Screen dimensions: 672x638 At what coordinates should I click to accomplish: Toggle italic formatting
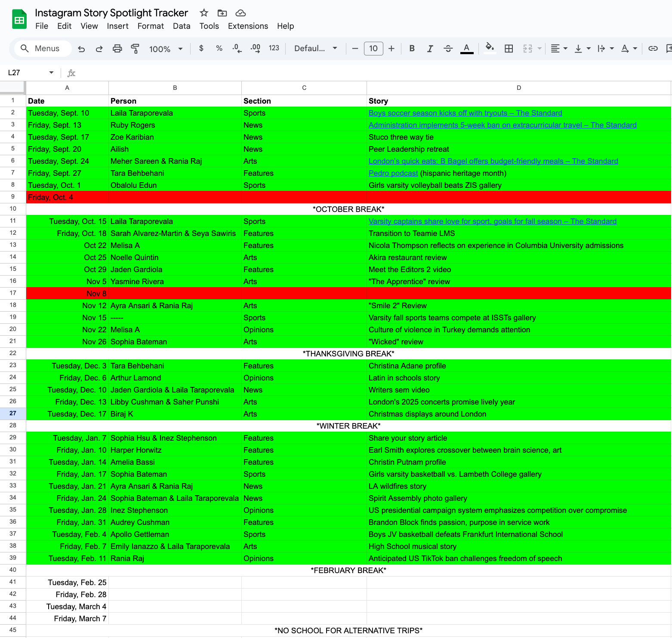pyautogui.click(x=430, y=49)
